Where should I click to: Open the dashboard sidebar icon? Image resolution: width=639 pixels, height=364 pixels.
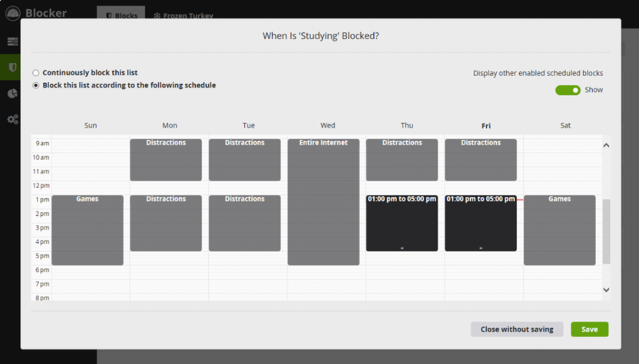12,41
